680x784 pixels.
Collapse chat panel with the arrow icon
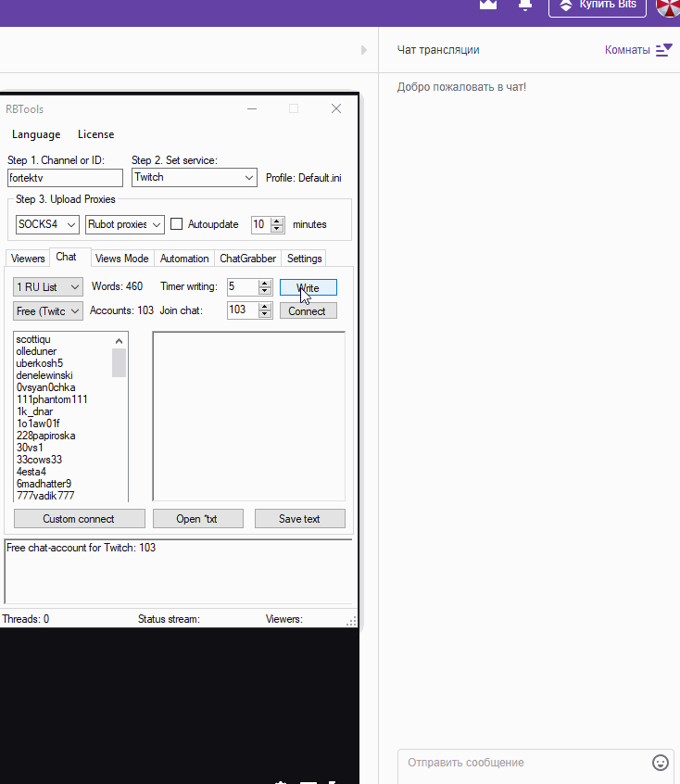click(x=364, y=50)
